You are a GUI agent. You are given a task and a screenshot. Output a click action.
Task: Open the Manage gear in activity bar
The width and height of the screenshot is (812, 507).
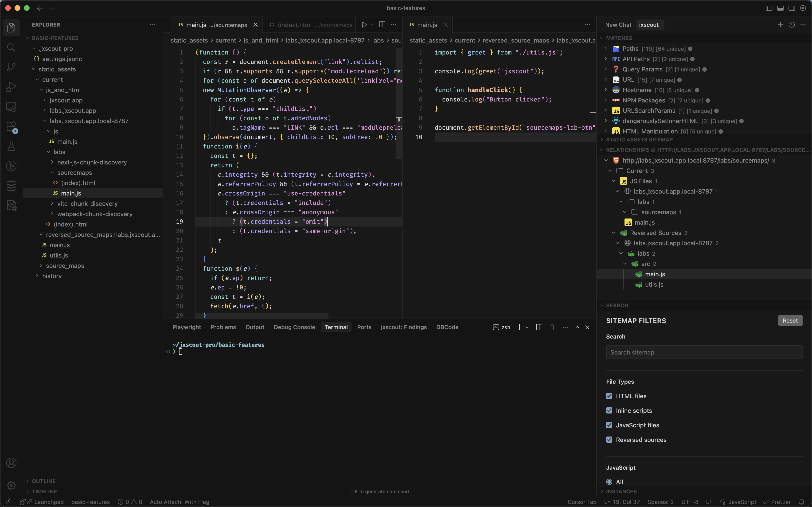pyautogui.click(x=11, y=485)
